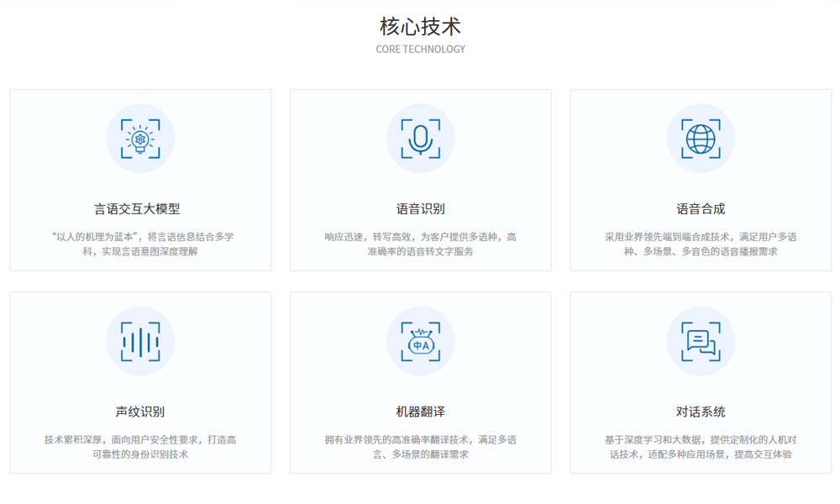Viewport: 840px width, 504px height.
Task: Open the 语音识别 title link
Action: click(420, 209)
